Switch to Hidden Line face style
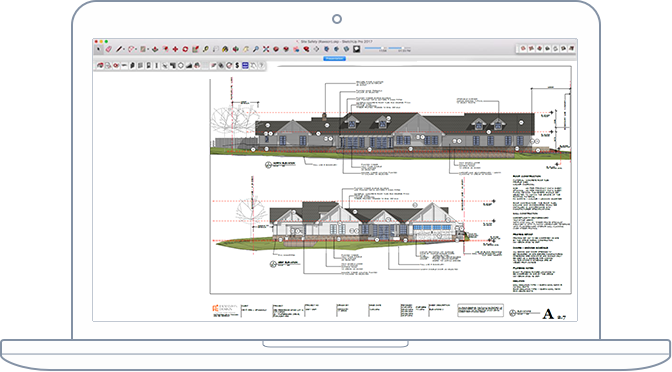672x372 pixels. pyautogui.click(x=547, y=48)
